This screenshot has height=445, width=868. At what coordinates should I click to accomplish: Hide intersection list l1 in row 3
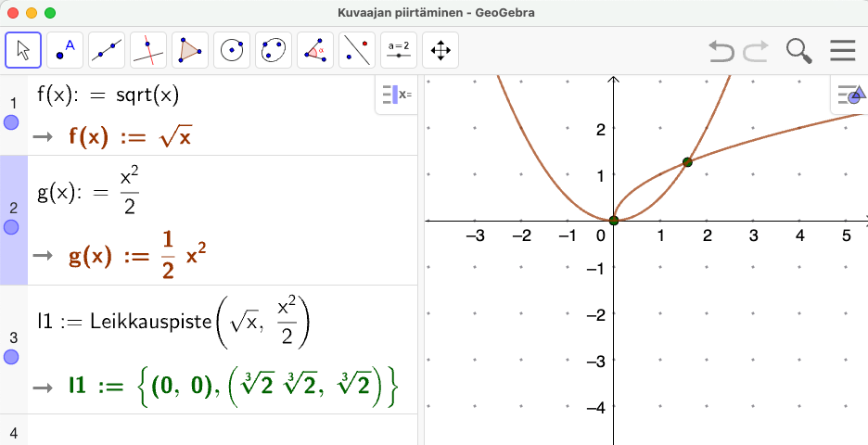[11, 357]
